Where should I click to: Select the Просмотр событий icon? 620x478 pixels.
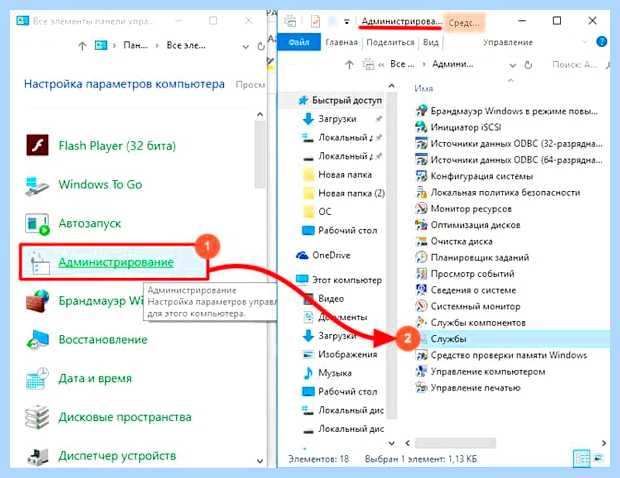pos(422,274)
